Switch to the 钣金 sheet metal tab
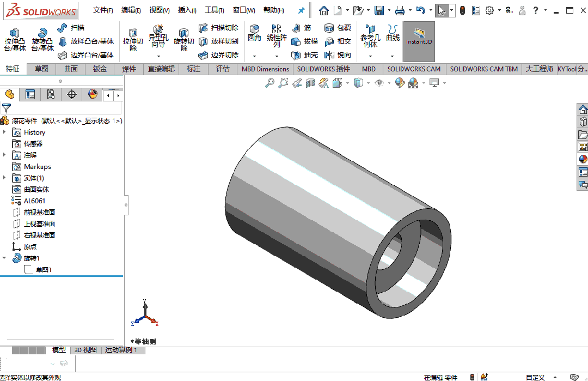This screenshot has width=588, height=381. 100,69
